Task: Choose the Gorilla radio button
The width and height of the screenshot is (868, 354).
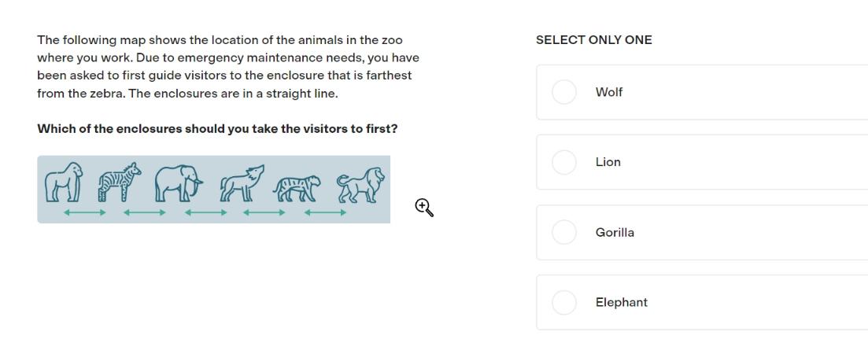Action: pos(564,232)
